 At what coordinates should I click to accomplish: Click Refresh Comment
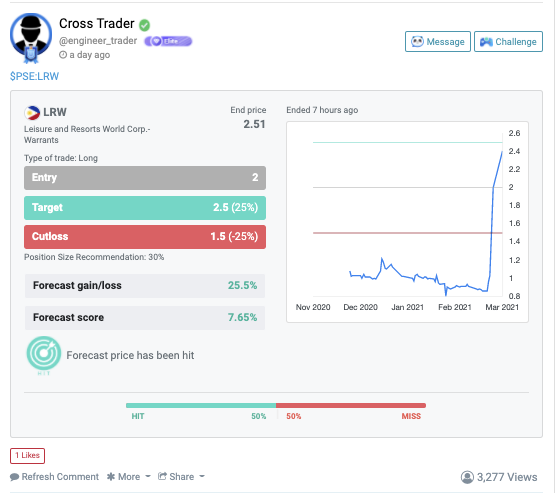point(54,477)
